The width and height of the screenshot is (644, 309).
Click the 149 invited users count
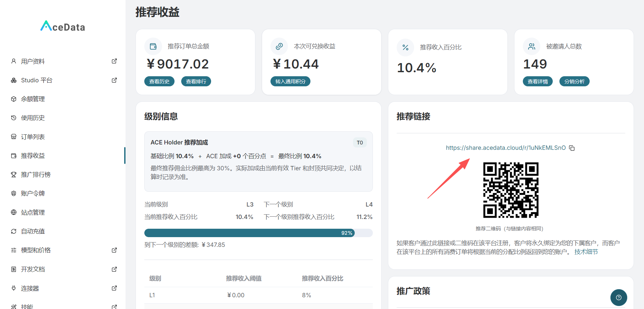coord(535,64)
